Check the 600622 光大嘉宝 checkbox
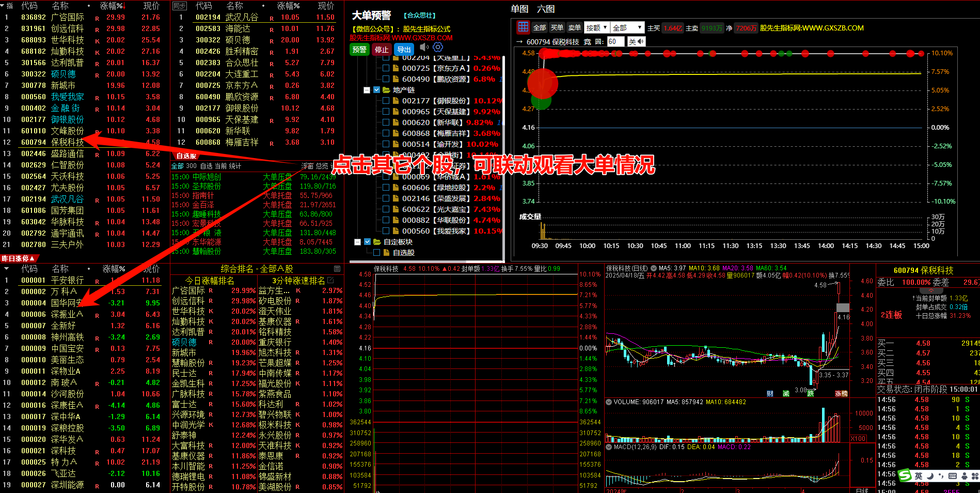Viewport: 980px width, 493px height. [386, 209]
